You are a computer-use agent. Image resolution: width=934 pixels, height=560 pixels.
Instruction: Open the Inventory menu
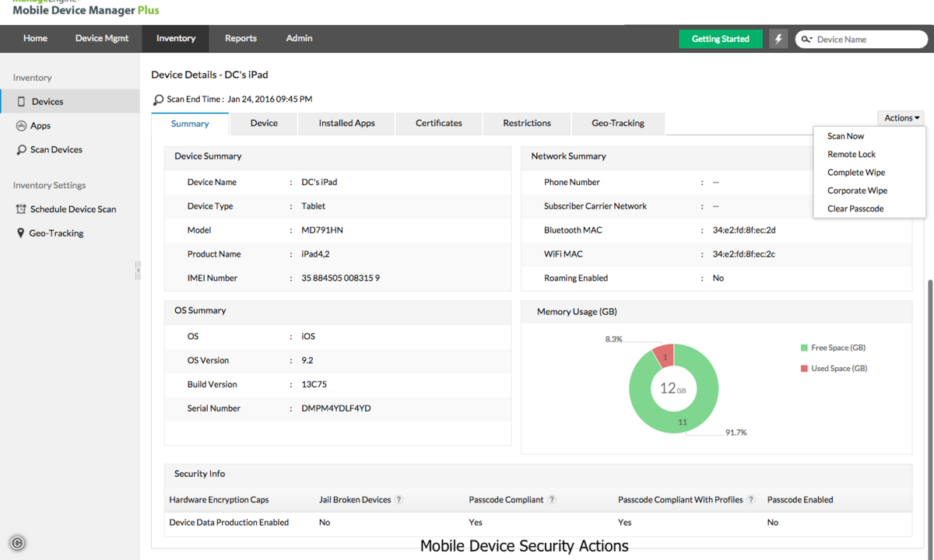(x=176, y=38)
